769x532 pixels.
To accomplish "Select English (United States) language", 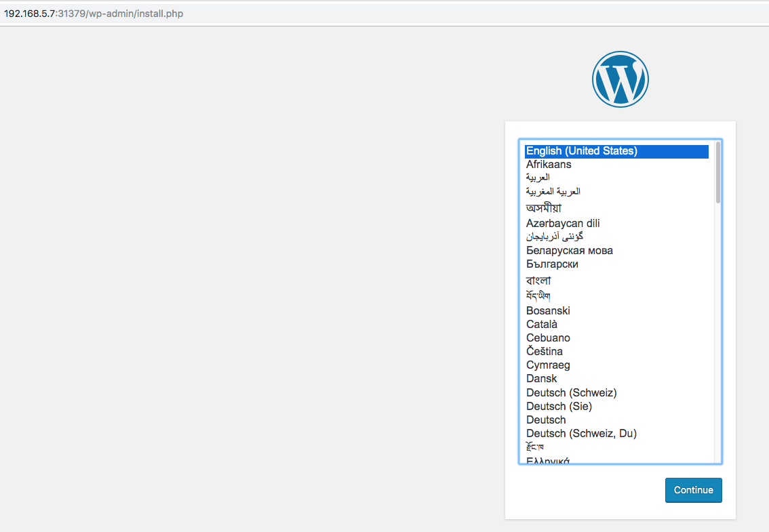I will [616, 151].
